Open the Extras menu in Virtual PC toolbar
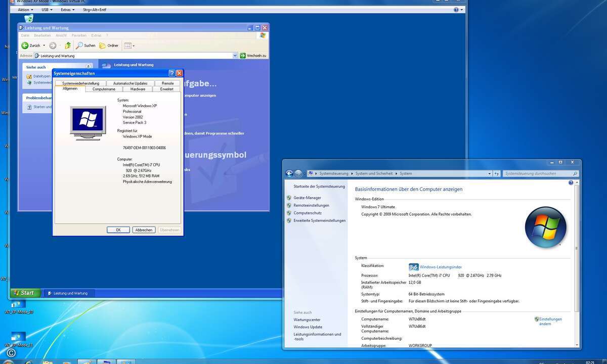The height and width of the screenshot is (364, 607). pyautogui.click(x=68, y=10)
